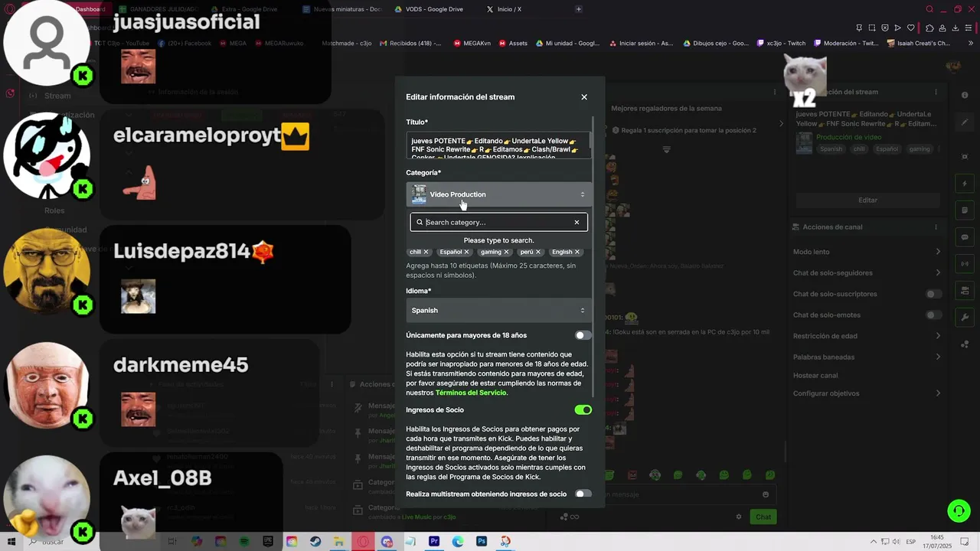Open Premiere Pro from the taskbar
The image size is (980, 551).
tap(434, 541)
